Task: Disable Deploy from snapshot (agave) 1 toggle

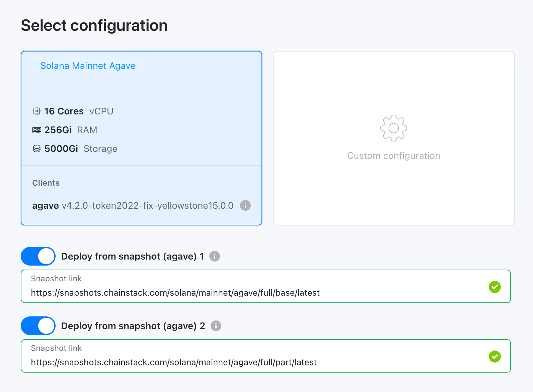Action: 38,256
